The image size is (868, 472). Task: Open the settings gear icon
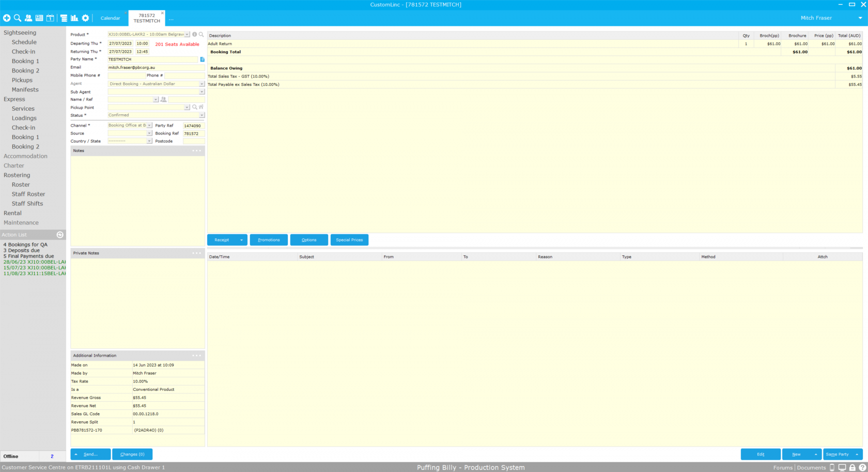tap(85, 18)
